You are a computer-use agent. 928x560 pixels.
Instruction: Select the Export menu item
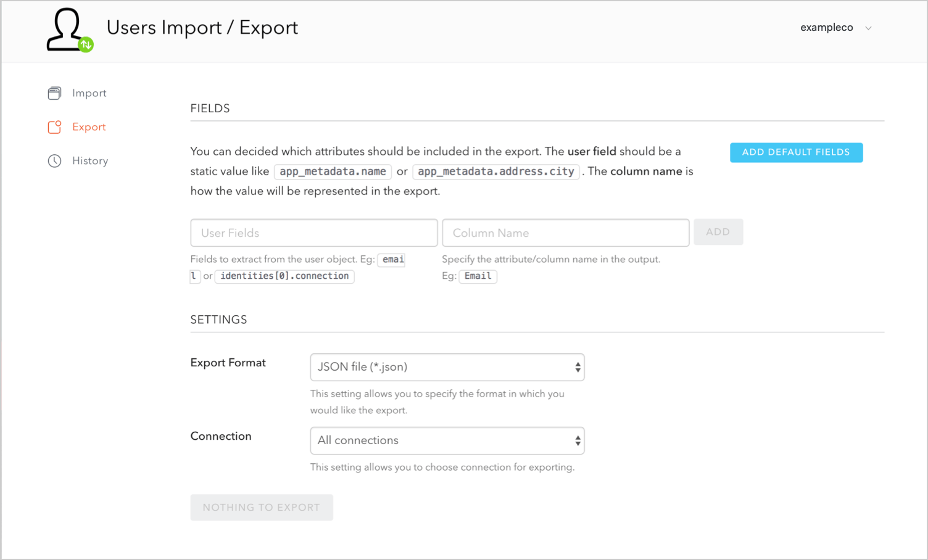pyautogui.click(x=89, y=127)
